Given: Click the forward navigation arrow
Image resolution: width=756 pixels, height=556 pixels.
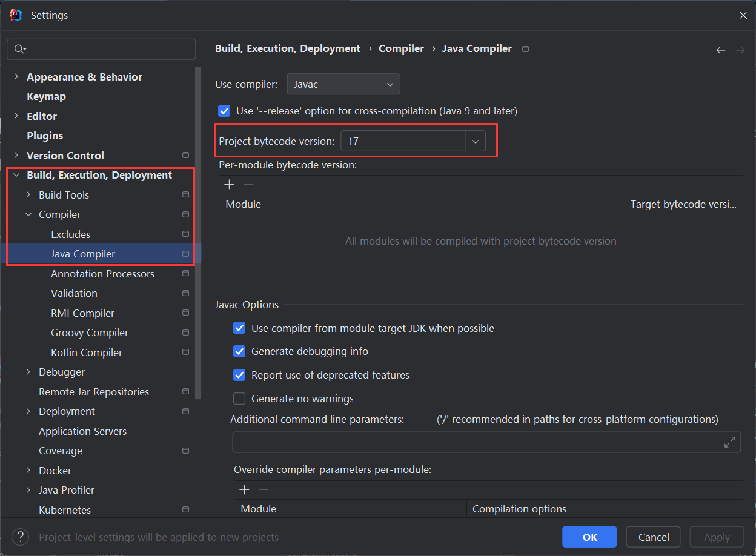Looking at the screenshot, I should [x=740, y=50].
